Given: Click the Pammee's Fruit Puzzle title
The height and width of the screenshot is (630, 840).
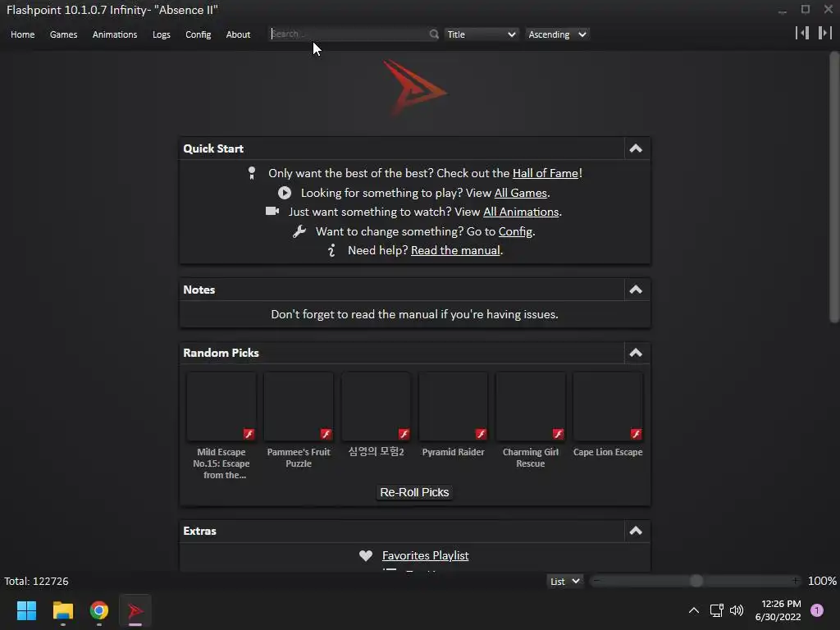Looking at the screenshot, I should 299,458.
